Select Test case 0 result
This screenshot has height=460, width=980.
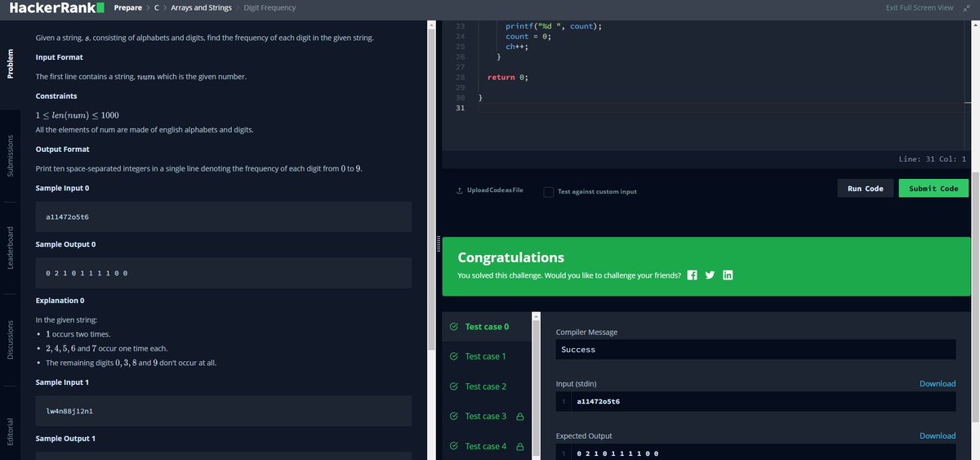(488, 327)
